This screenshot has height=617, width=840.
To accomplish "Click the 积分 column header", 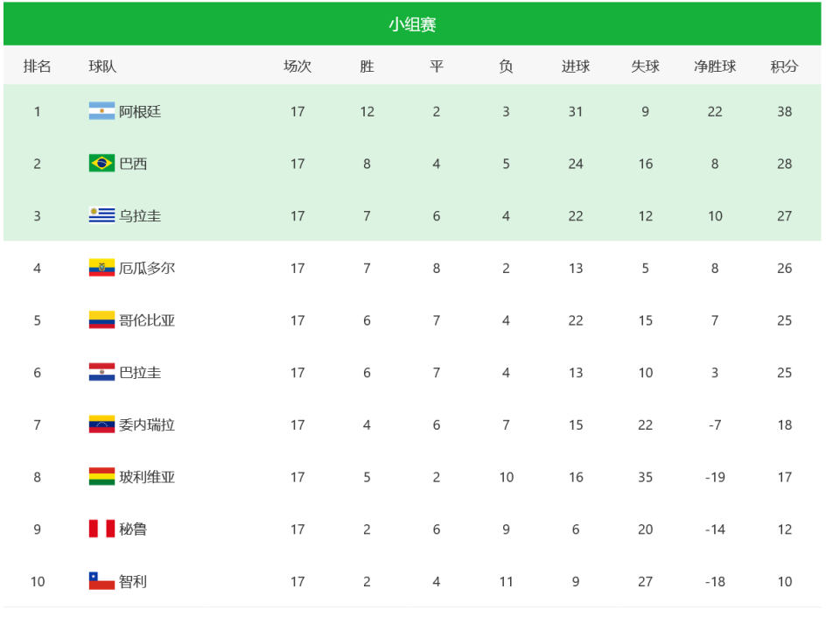I will pos(784,67).
